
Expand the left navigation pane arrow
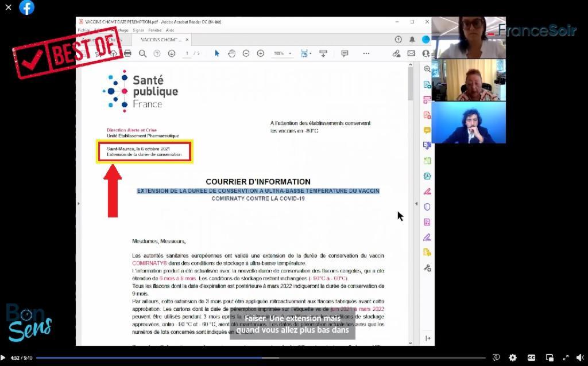(78, 204)
